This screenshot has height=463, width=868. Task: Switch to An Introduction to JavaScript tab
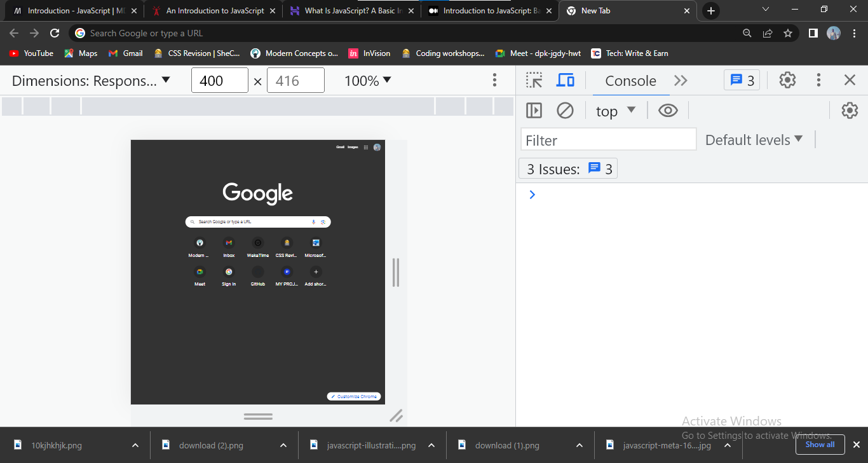[x=215, y=11]
